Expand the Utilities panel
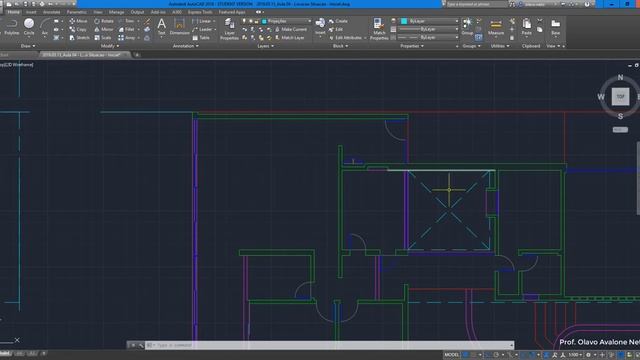This screenshot has height=360, width=640. pos(500,46)
